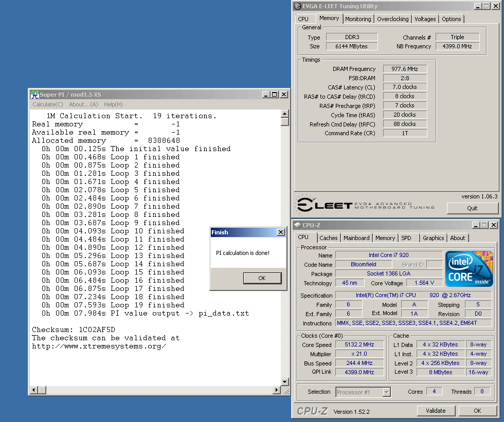Click Core Voltage 1.564 V value
This screenshot has width=504, height=422.
(424, 283)
